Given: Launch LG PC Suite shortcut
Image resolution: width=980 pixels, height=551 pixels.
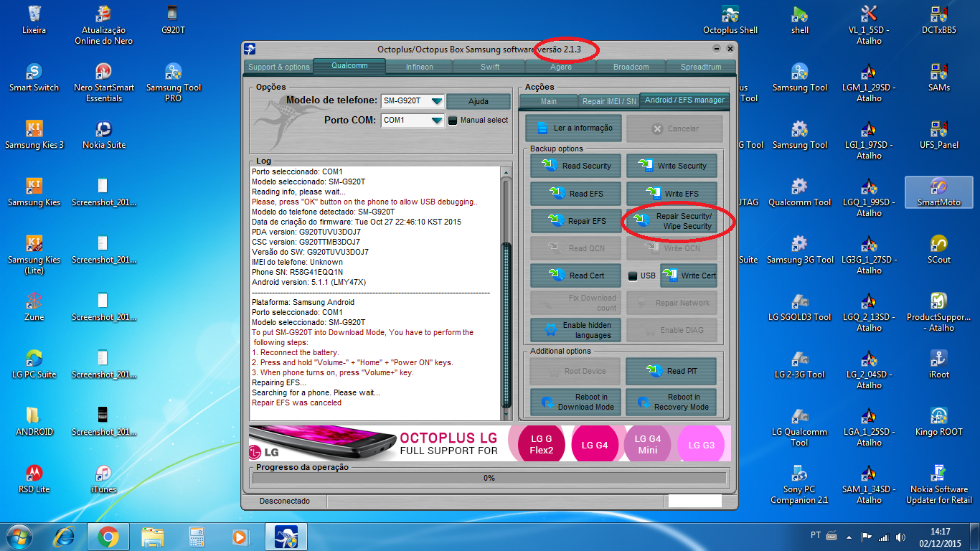Looking at the screenshot, I should (34, 364).
